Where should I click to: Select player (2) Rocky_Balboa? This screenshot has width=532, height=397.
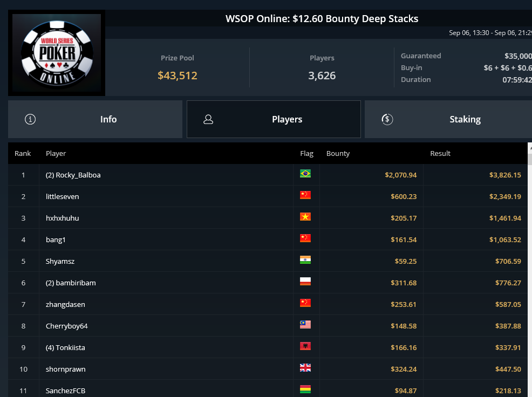73,175
